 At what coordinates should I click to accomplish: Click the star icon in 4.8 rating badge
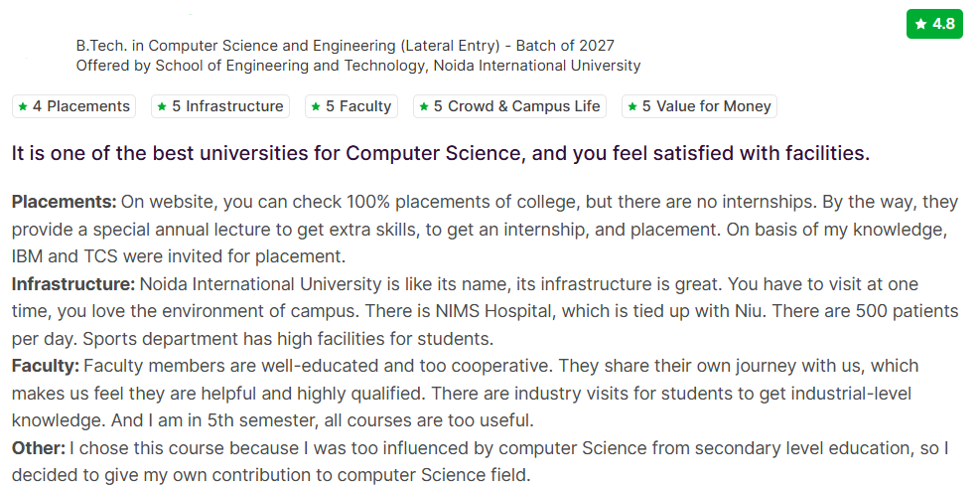921,24
